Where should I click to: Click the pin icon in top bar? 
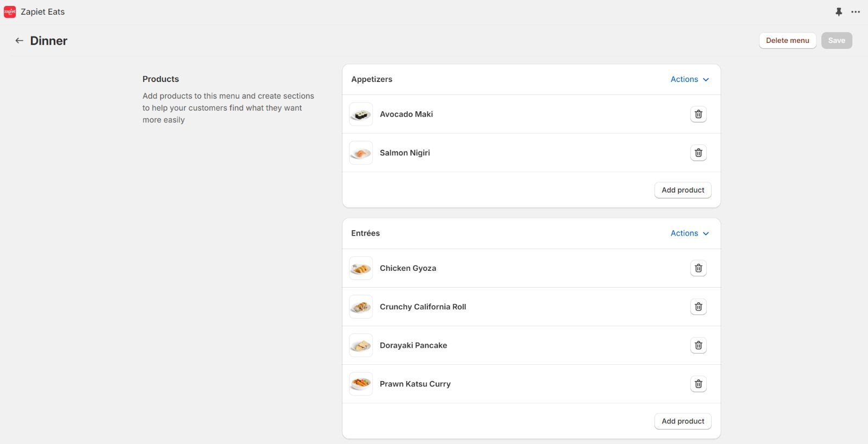click(839, 12)
